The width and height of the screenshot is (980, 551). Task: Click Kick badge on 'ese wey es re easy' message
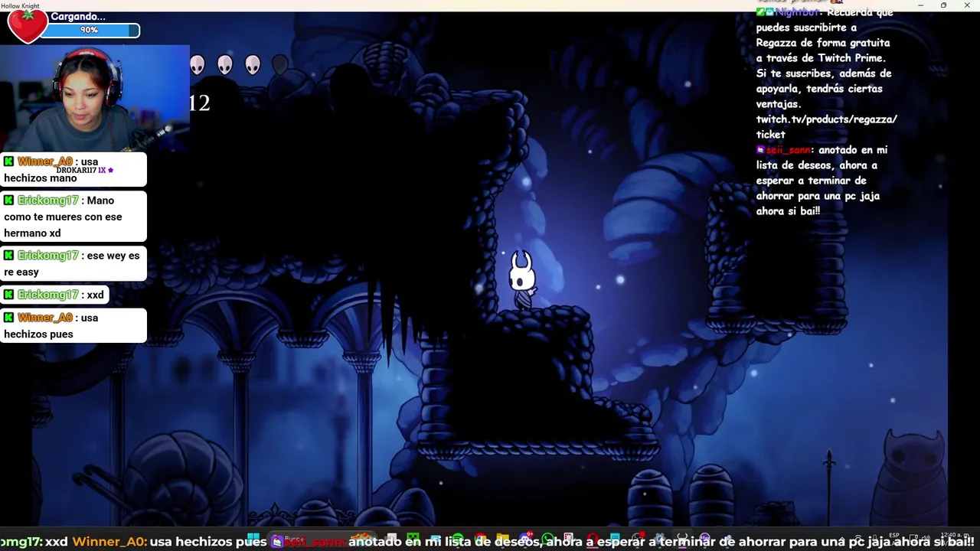[x=8, y=256]
